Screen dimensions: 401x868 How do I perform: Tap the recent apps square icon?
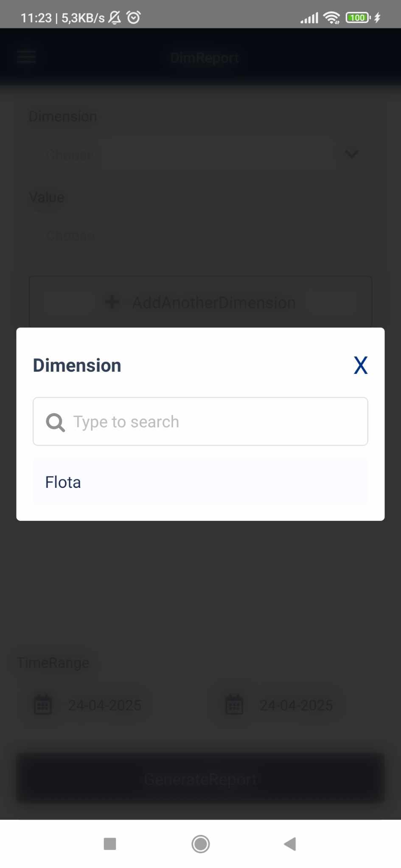pos(110,844)
